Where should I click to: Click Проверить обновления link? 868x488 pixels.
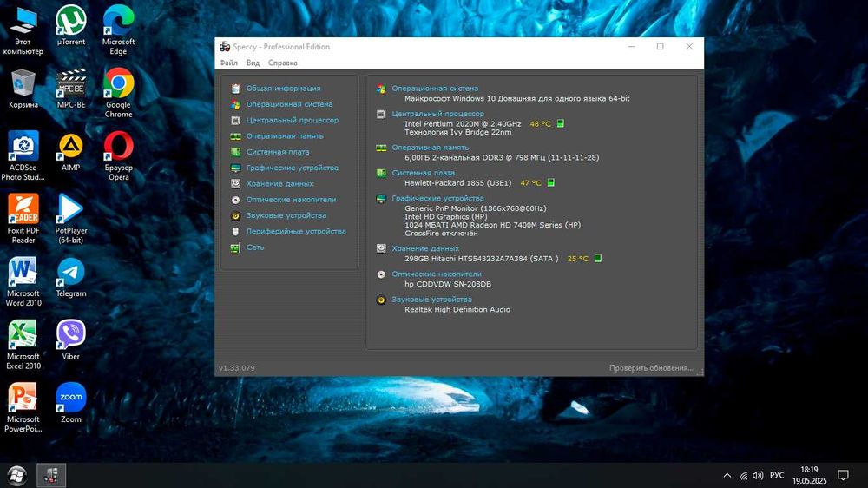tap(651, 368)
